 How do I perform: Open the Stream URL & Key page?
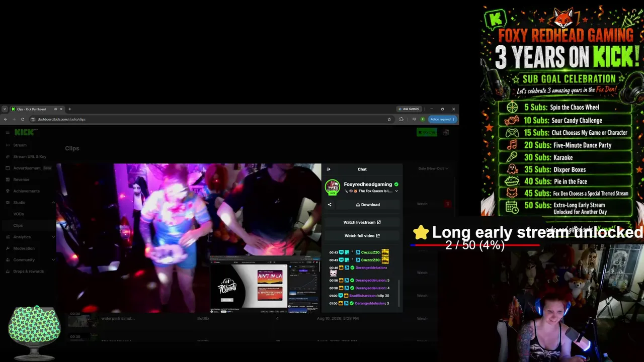(30, 157)
